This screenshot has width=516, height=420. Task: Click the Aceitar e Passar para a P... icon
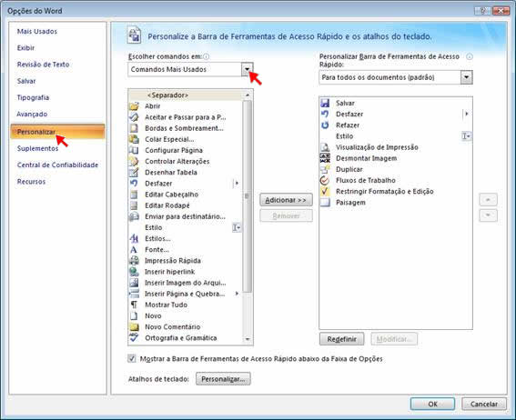pyautogui.click(x=134, y=117)
